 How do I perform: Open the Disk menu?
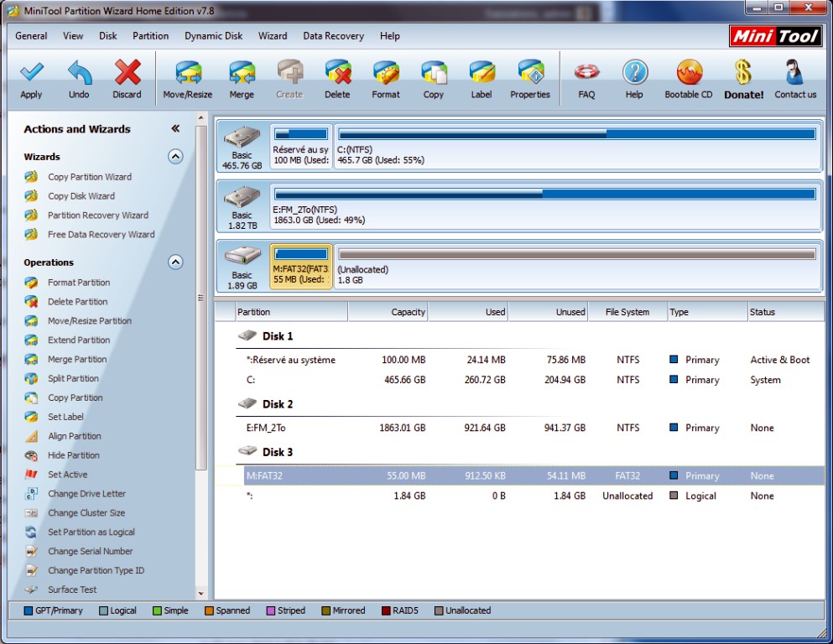(x=108, y=36)
